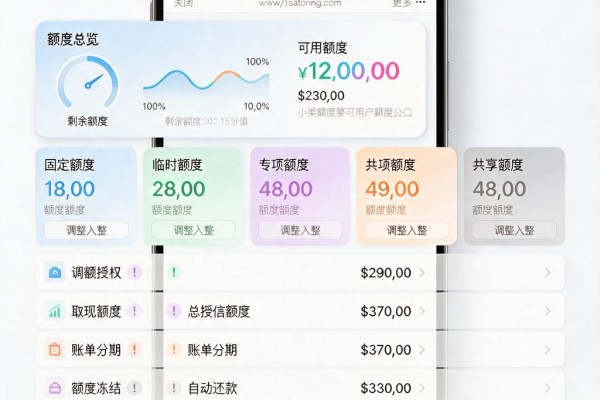
Task: Click purple alert badge beside 取现额度
Action: coord(134,311)
